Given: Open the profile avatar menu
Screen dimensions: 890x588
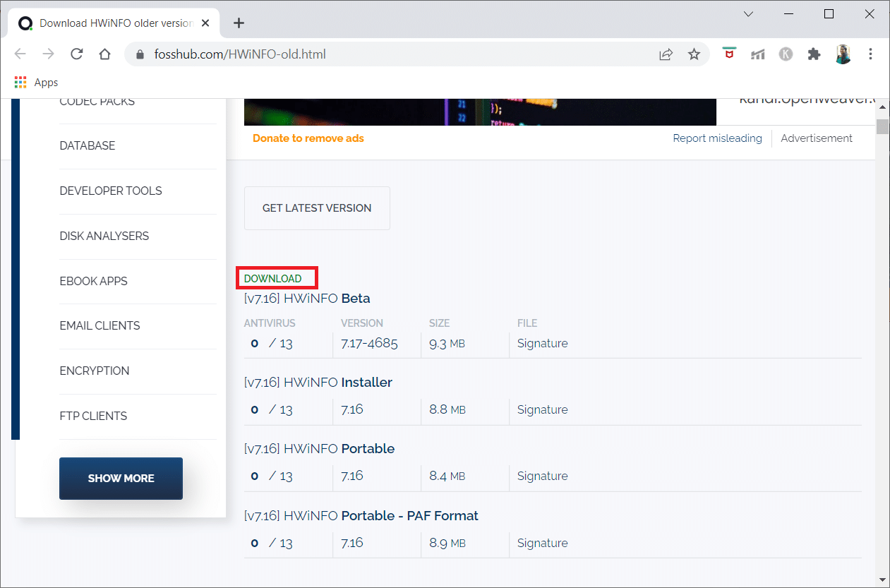Looking at the screenshot, I should click(843, 54).
